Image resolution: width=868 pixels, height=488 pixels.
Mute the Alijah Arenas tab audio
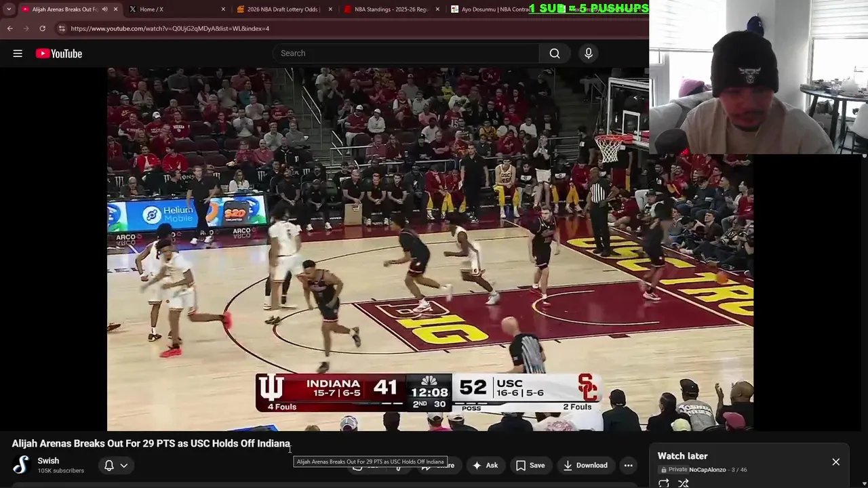pos(104,9)
